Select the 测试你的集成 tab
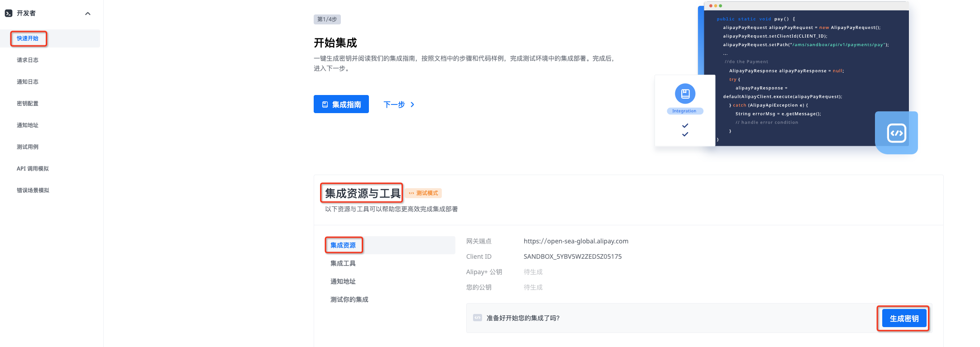The height and width of the screenshot is (347, 980). tap(349, 299)
